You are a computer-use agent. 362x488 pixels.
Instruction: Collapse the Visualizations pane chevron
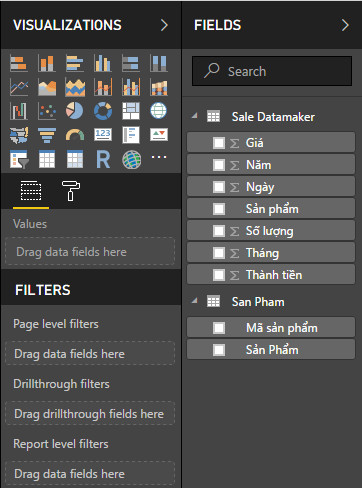[164, 25]
